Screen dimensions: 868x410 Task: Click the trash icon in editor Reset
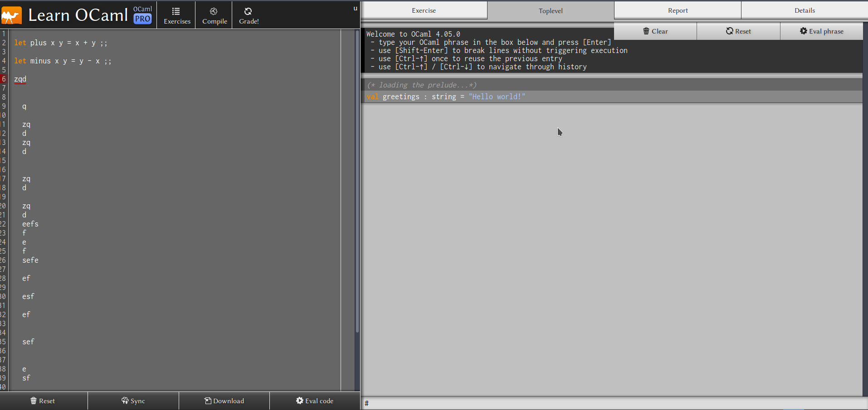pos(34,400)
